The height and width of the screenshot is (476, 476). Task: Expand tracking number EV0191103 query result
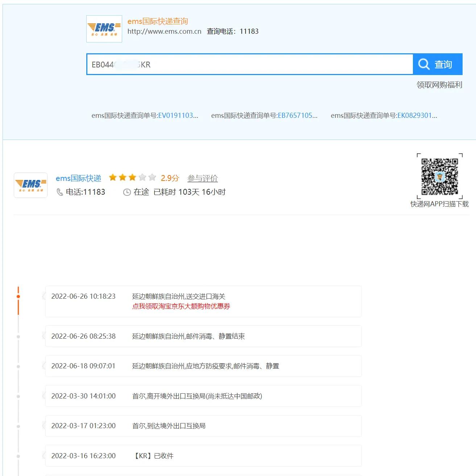[x=179, y=116]
